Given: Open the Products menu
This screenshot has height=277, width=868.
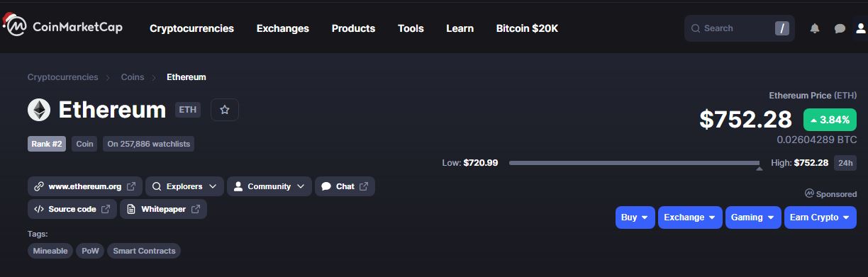Looking at the screenshot, I should [353, 28].
